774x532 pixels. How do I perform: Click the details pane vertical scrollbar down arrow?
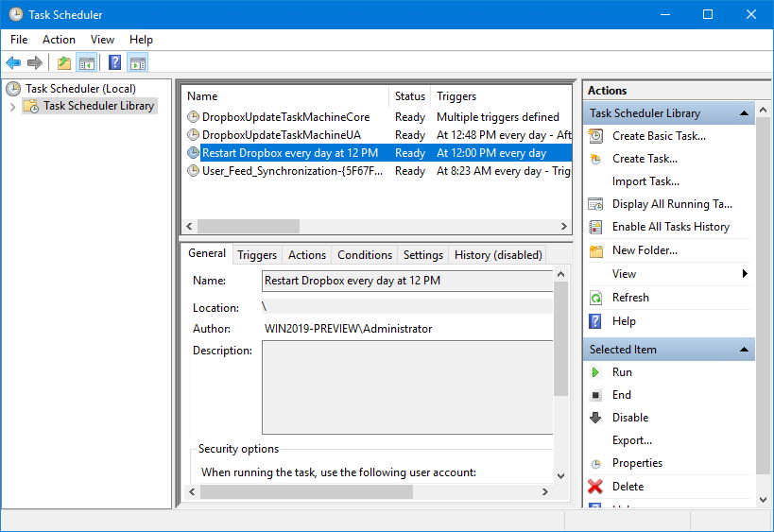560,475
